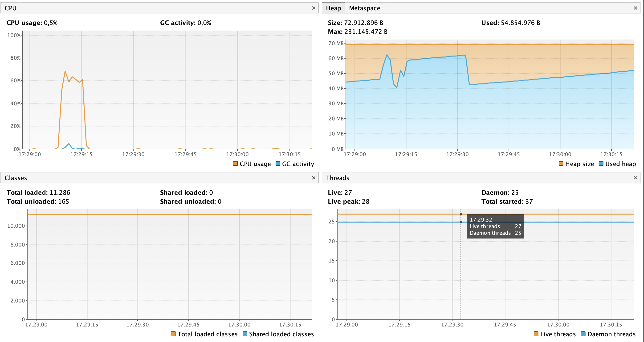This screenshot has height=342, width=644.
Task: Click the Live 27 threads value
Action: tap(348, 192)
